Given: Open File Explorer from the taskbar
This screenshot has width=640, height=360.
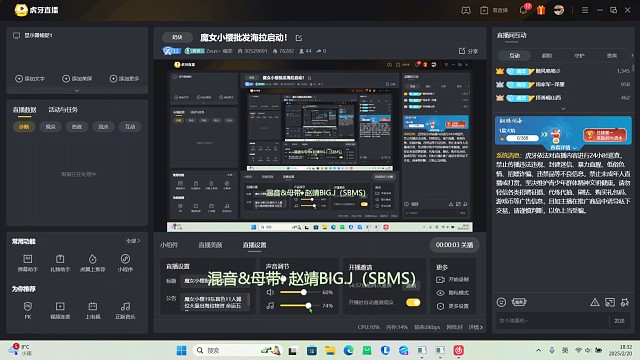Looking at the screenshot, I should (x=330, y=350).
